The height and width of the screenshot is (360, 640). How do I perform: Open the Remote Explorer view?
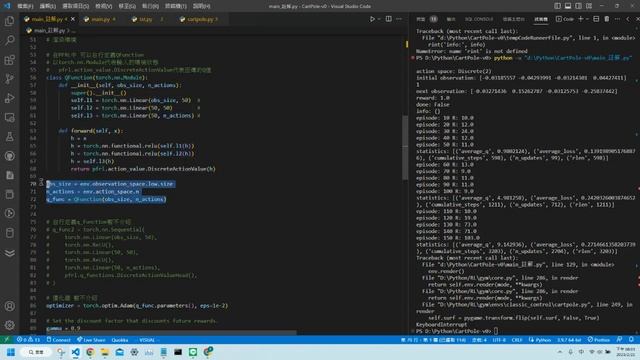pyautogui.click(x=9, y=118)
